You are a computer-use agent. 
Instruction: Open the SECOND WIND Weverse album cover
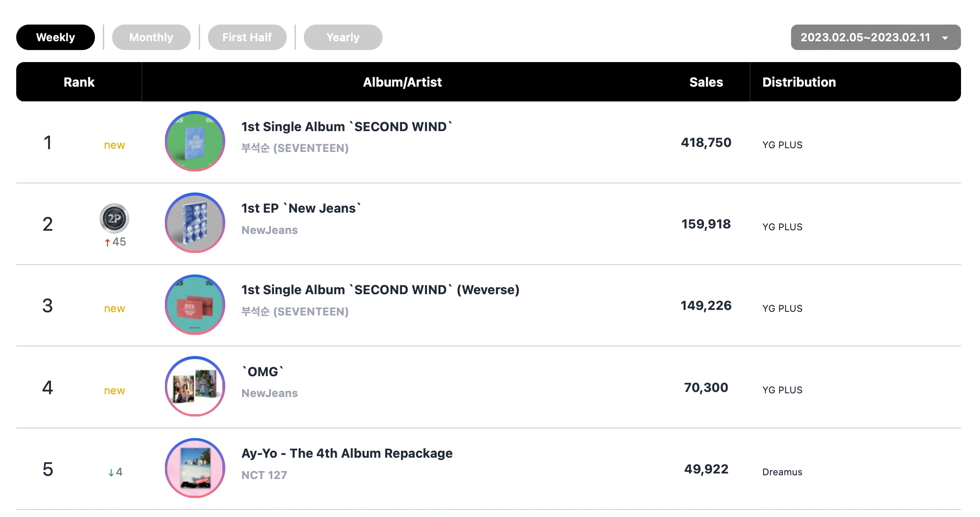point(195,304)
